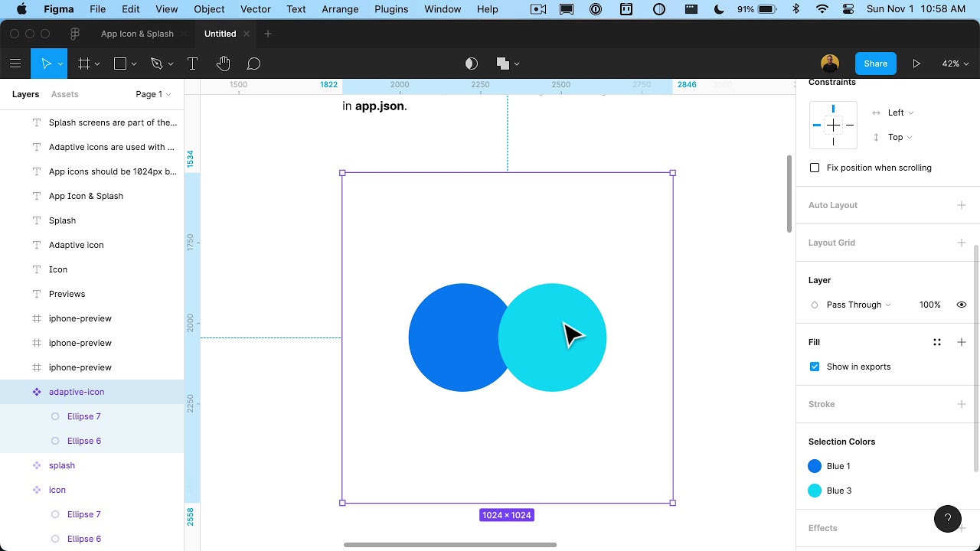The image size is (980, 551).
Task: Open the Vector menu
Action: (x=256, y=9)
